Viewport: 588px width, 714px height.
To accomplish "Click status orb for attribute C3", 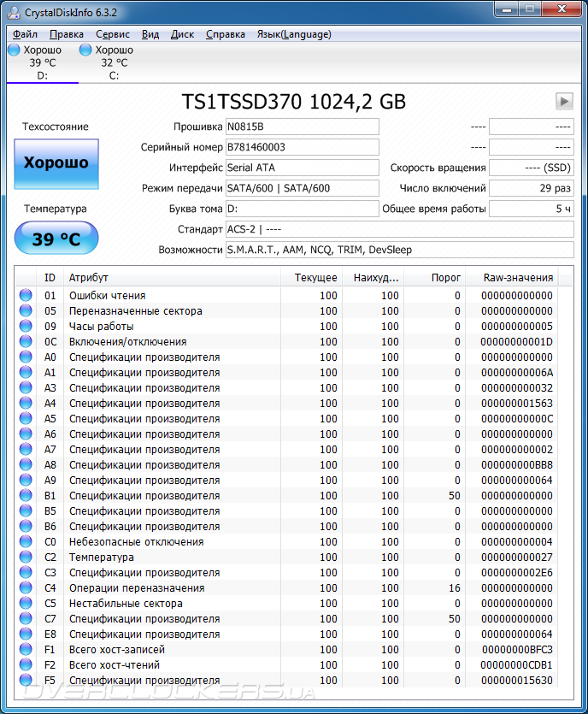I will [x=26, y=572].
